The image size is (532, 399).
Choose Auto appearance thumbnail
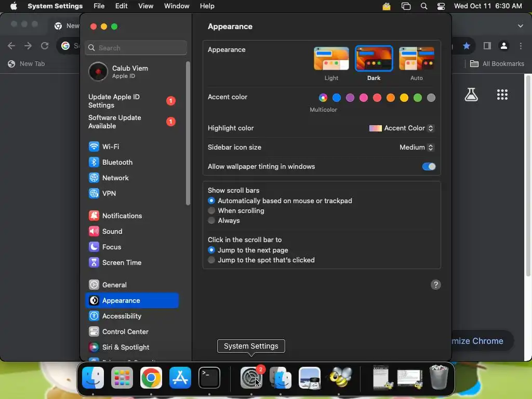point(417,59)
